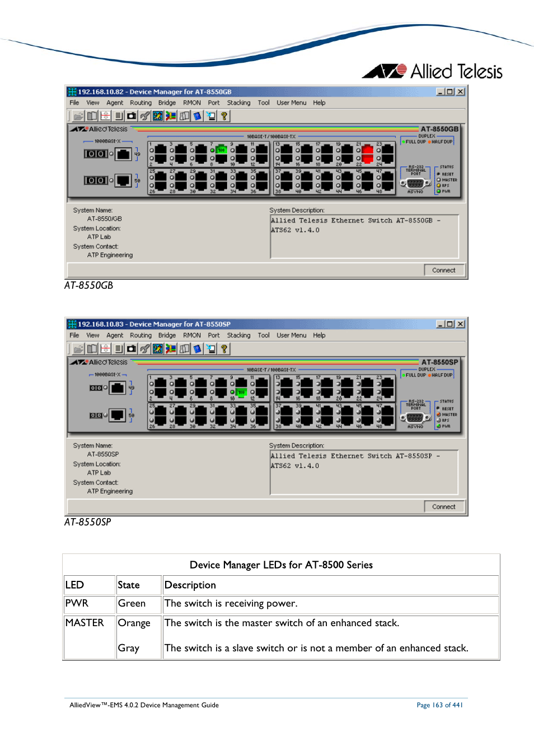Click the colorful flags icon in the AT-8550SP toolbar
The height and width of the screenshot is (756, 534).
click(x=171, y=349)
